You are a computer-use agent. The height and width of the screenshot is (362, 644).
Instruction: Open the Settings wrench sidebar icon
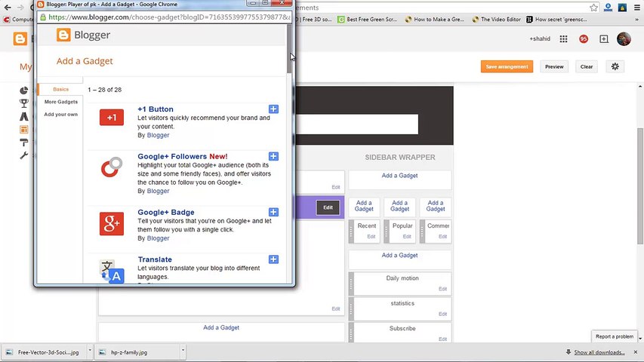(24, 155)
